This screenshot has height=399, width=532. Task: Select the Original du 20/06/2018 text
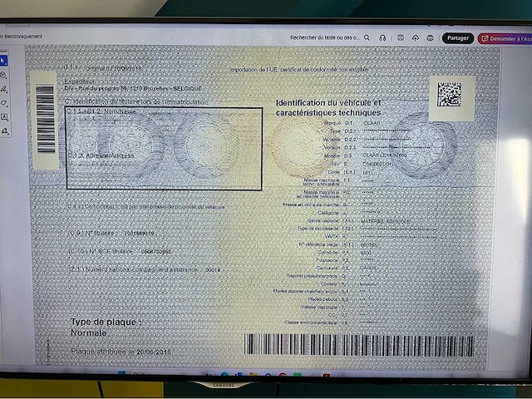[x=114, y=68]
